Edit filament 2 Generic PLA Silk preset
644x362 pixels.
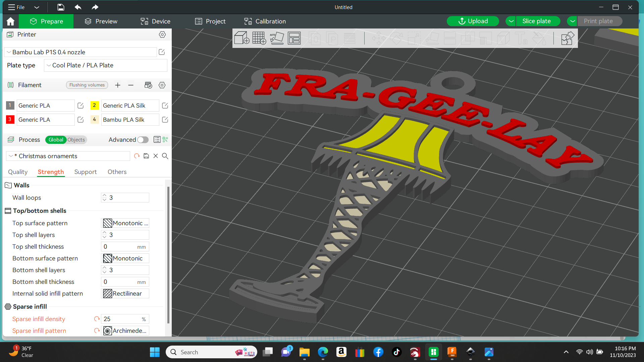(x=165, y=106)
